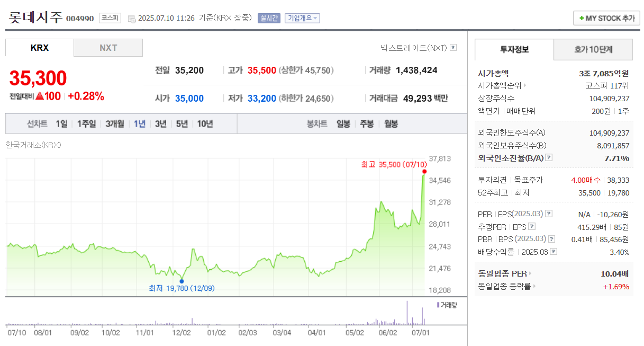Click the 동일업종 등락률 value +1.69%
Viewport: 644px width, 346px height.
pos(616,287)
